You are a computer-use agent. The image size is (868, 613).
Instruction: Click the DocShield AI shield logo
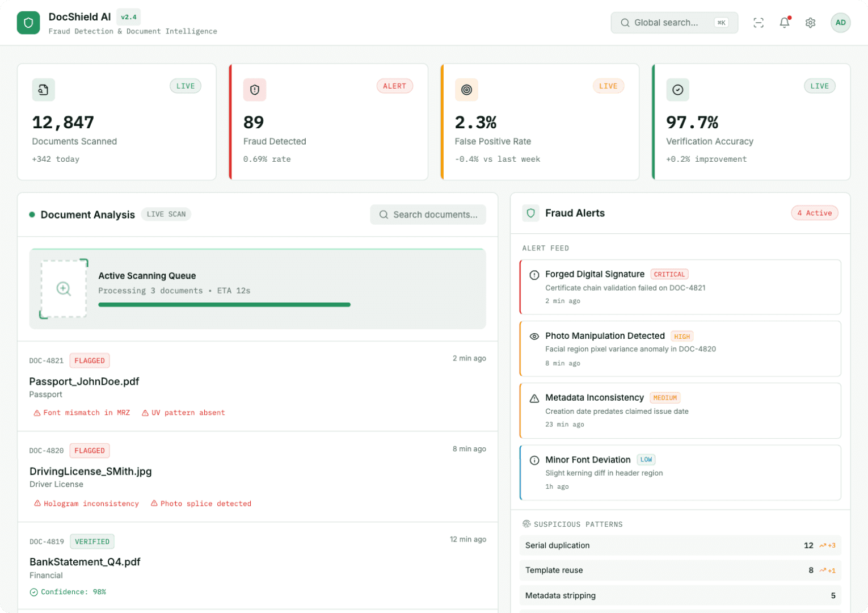pyautogui.click(x=28, y=23)
